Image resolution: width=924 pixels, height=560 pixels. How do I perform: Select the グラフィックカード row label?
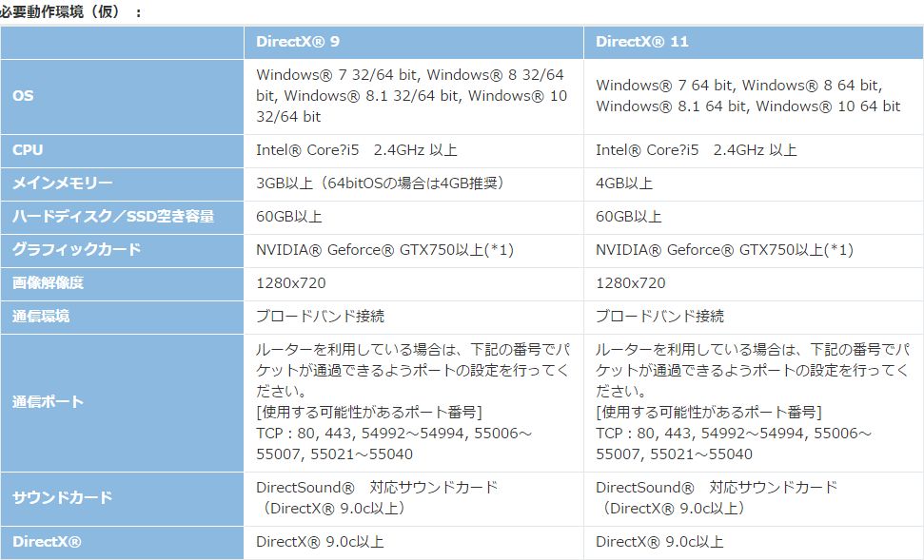(77, 249)
